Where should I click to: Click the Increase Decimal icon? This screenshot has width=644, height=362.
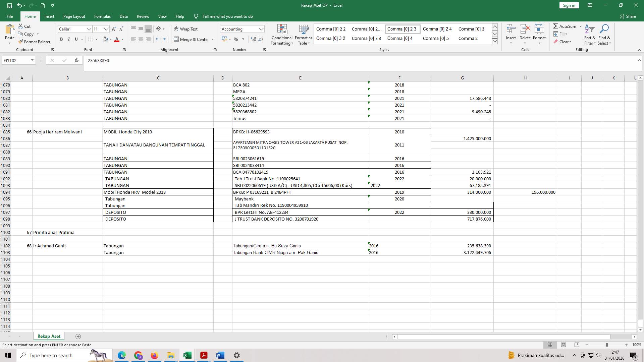[x=253, y=39]
